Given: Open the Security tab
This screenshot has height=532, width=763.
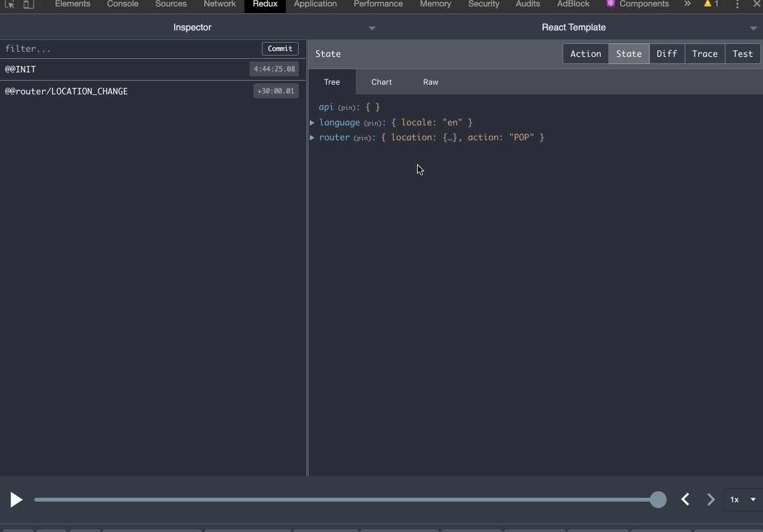Looking at the screenshot, I should pyautogui.click(x=484, y=4).
